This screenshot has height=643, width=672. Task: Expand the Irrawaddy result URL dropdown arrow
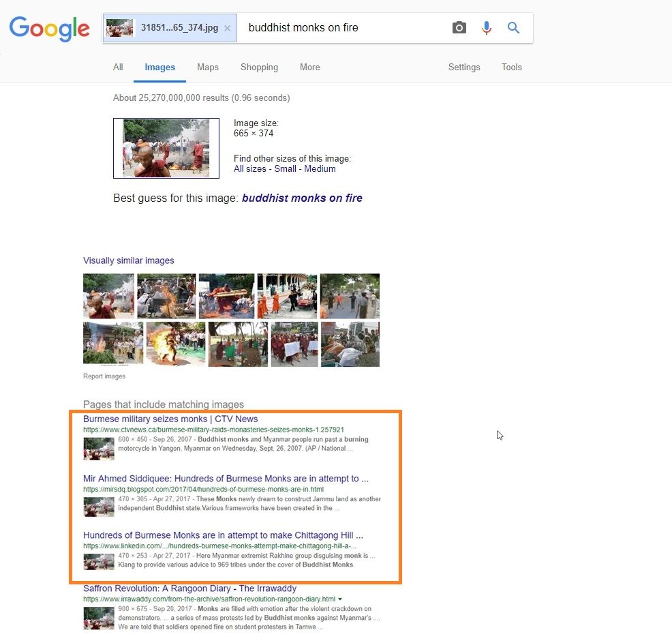click(x=340, y=599)
